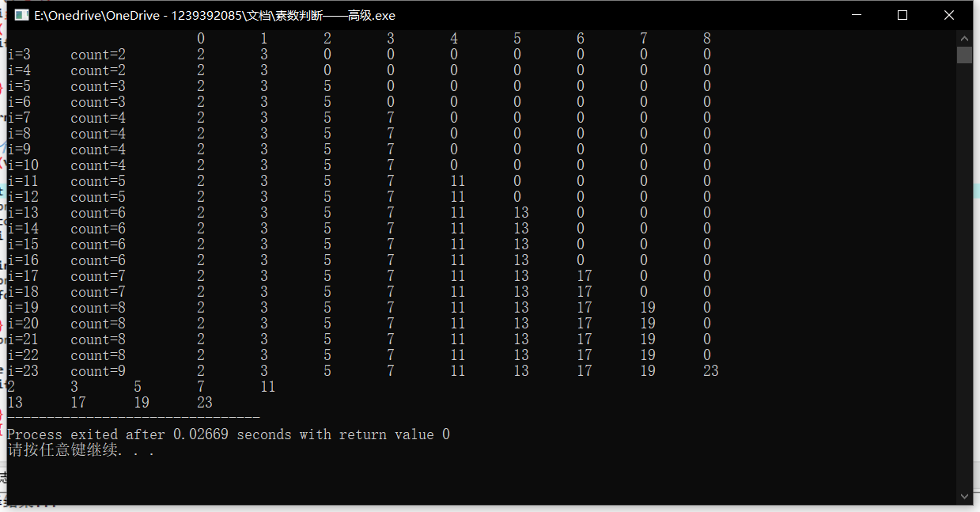Select the line i=17 count=7
Viewport: 980px width, 512px height.
71,275
